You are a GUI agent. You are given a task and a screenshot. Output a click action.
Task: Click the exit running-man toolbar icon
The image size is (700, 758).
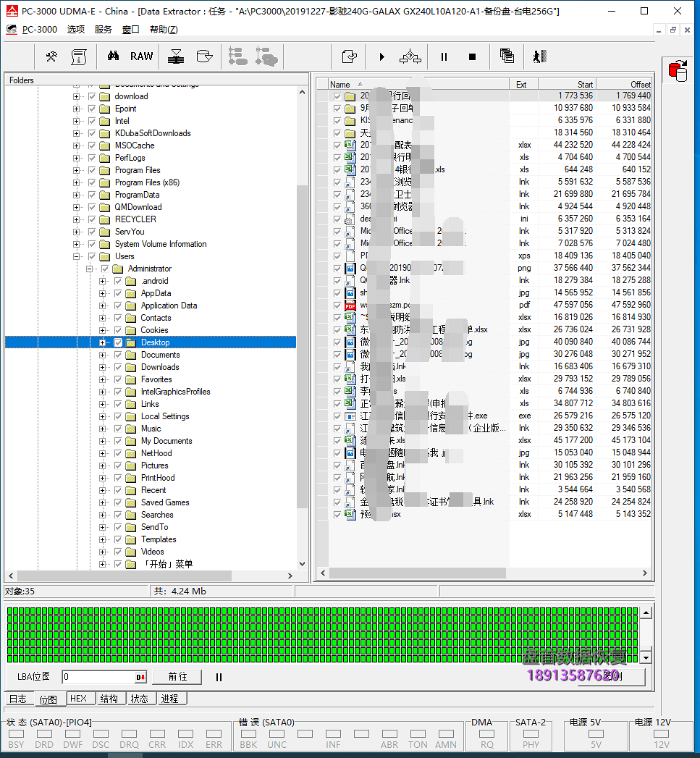(539, 57)
